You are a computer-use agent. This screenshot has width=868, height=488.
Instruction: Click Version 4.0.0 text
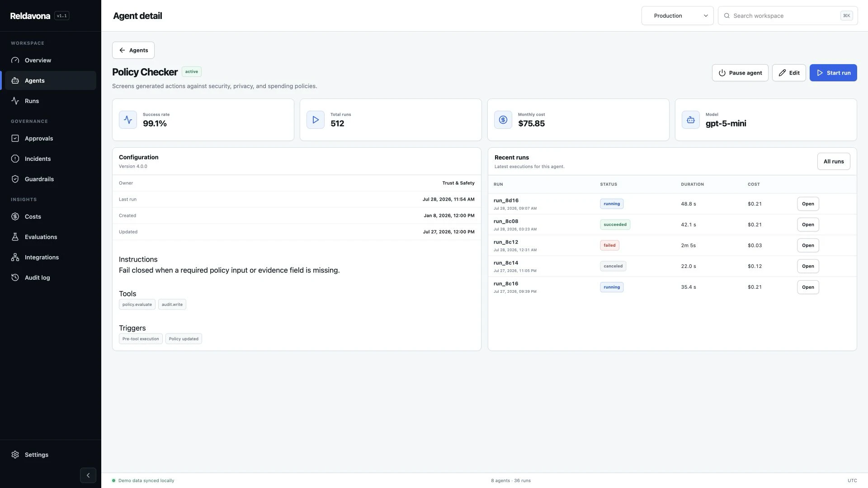click(x=133, y=166)
